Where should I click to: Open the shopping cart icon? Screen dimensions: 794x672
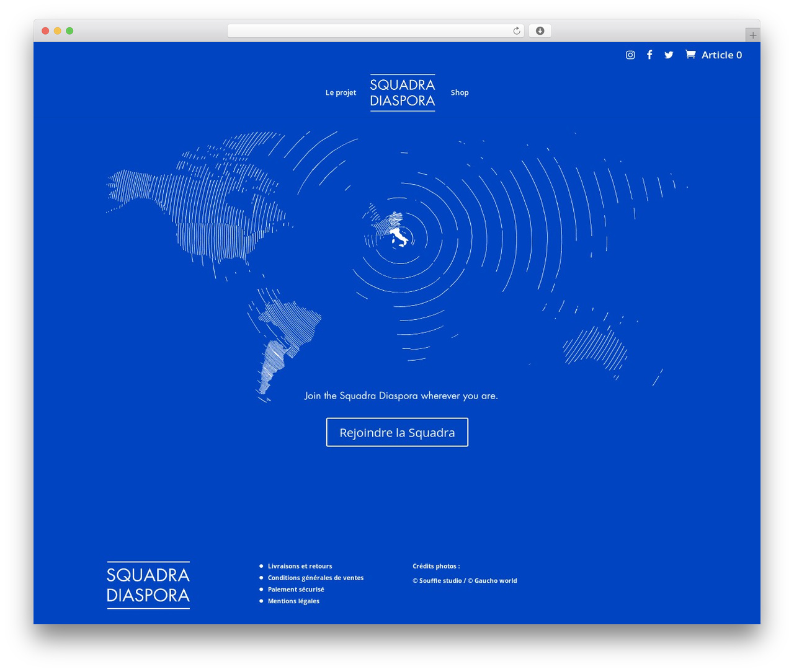[690, 55]
